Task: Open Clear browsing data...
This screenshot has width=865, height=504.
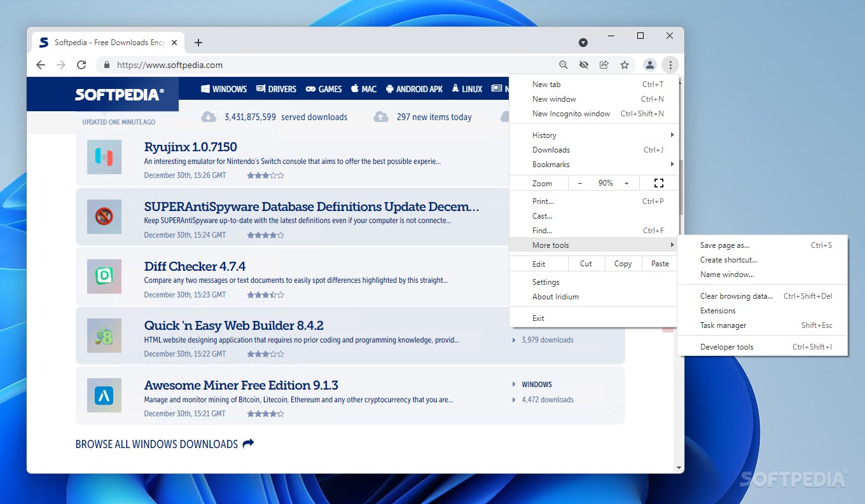Action: click(x=763, y=296)
